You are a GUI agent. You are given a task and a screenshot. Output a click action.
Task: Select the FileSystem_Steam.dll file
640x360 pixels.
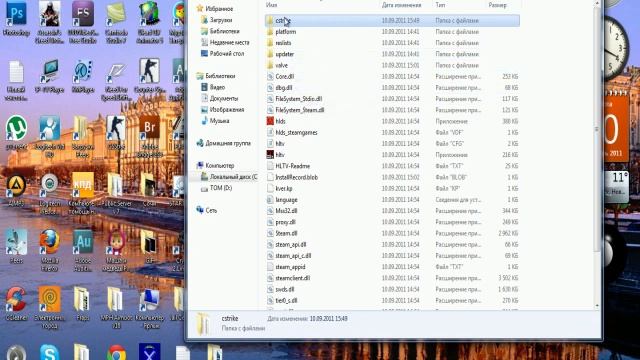pyautogui.click(x=300, y=110)
